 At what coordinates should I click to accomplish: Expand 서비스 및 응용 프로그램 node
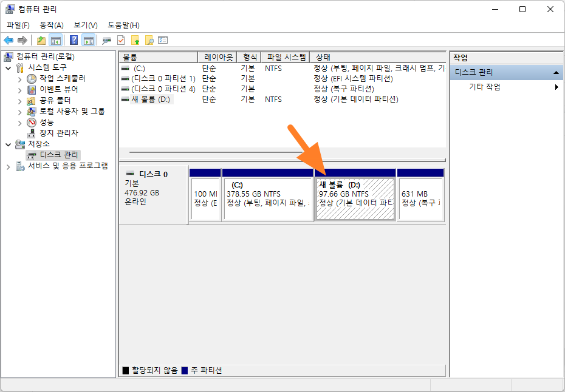pyautogui.click(x=9, y=166)
